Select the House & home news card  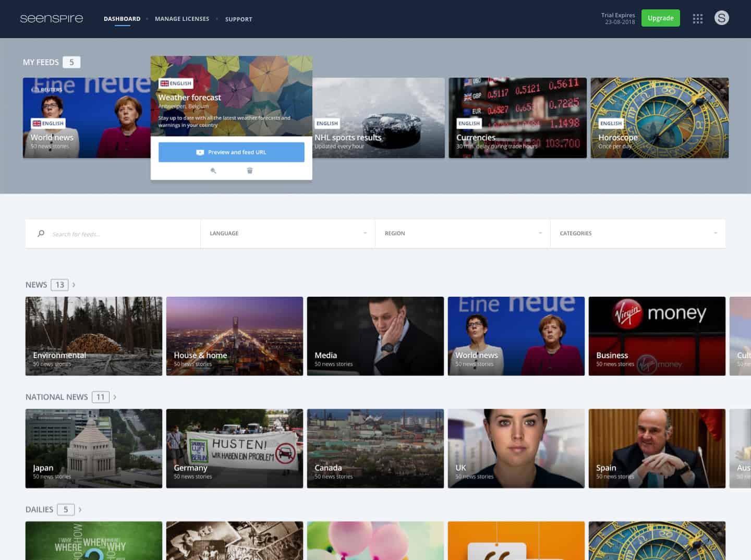(x=235, y=336)
